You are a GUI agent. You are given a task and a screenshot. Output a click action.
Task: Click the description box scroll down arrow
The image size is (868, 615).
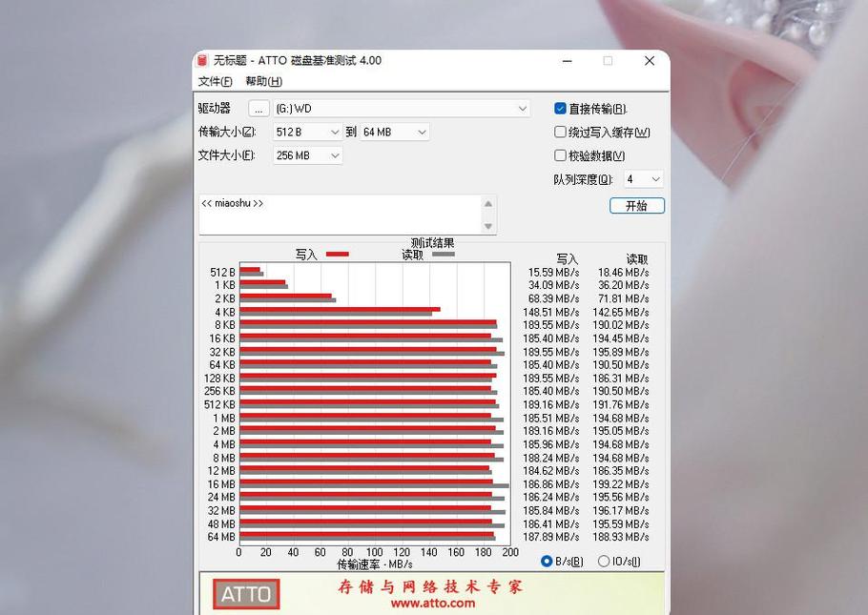click(x=487, y=226)
